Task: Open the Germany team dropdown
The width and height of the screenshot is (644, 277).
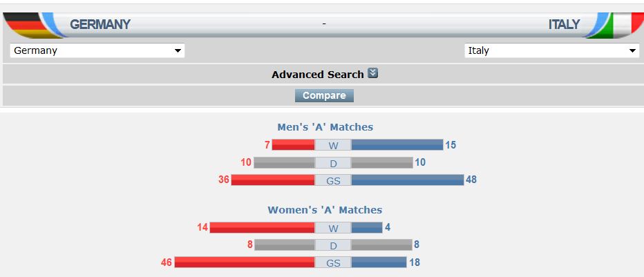Action: click(x=97, y=50)
